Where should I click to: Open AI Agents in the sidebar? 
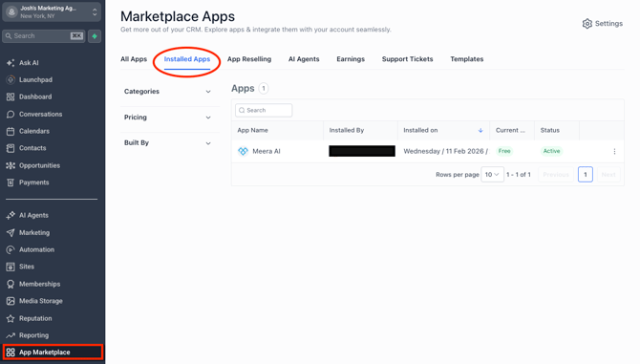pos(33,216)
